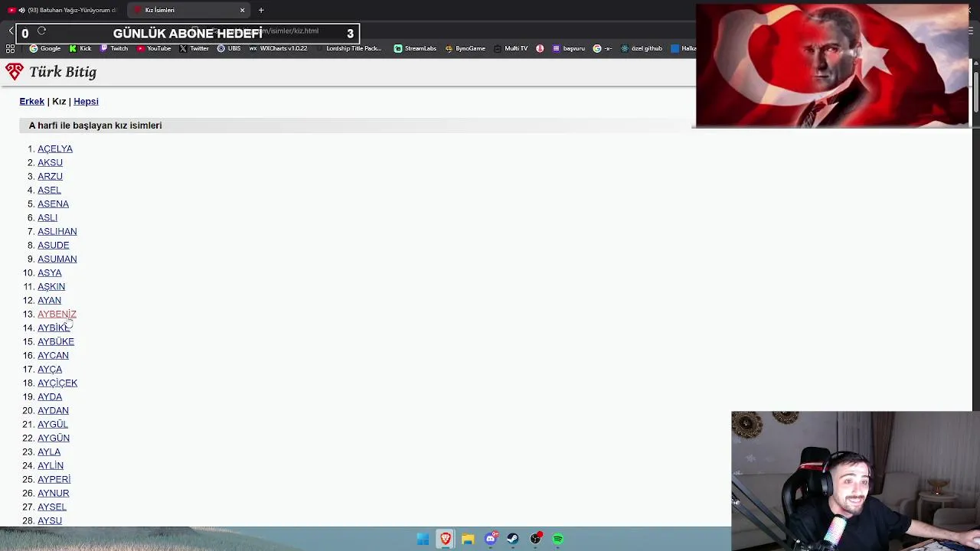
Task: Open the StreamLabs bookmark
Action: click(x=415, y=48)
